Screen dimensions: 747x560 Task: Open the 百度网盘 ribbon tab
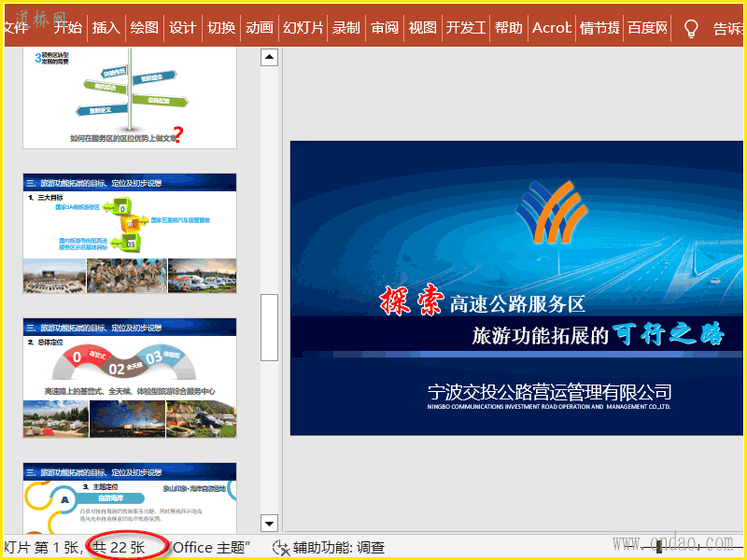pyautogui.click(x=647, y=28)
